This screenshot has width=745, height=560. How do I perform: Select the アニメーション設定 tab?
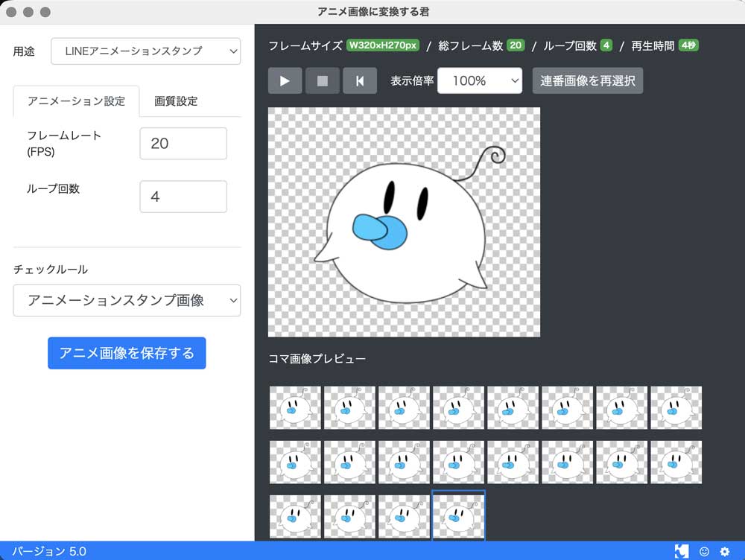74,101
